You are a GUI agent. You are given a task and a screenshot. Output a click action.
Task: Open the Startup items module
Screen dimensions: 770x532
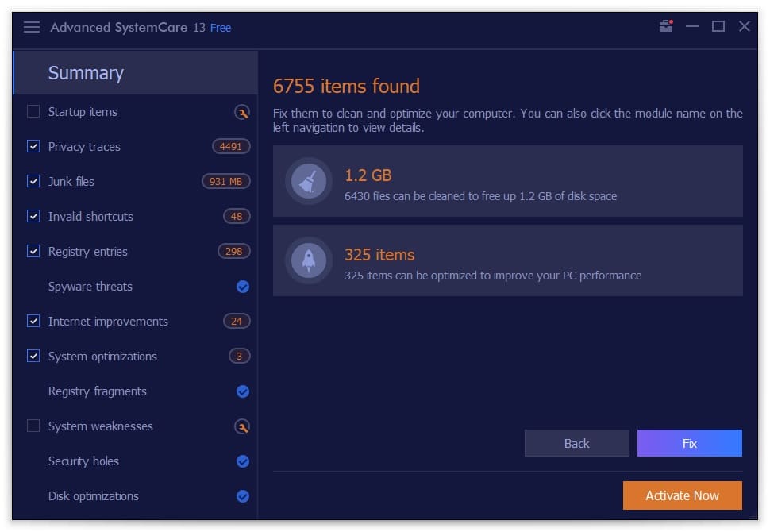(x=83, y=112)
